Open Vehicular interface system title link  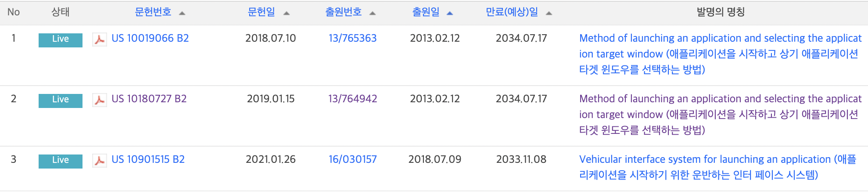pyautogui.click(x=717, y=167)
